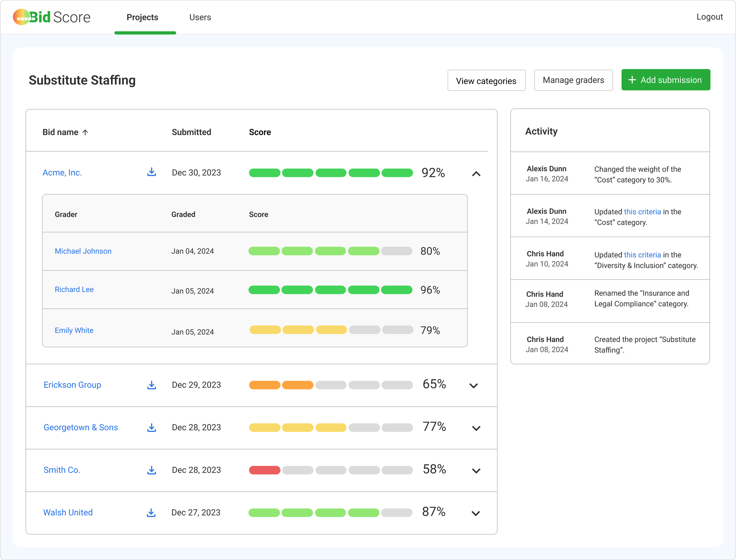Click Erickson Group's 65% score value
The width and height of the screenshot is (736, 560).
click(434, 384)
